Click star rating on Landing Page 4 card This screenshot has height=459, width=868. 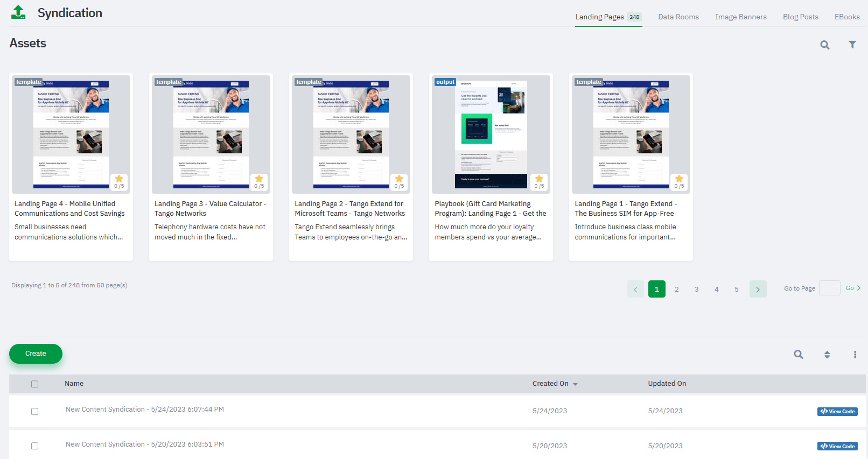click(119, 182)
